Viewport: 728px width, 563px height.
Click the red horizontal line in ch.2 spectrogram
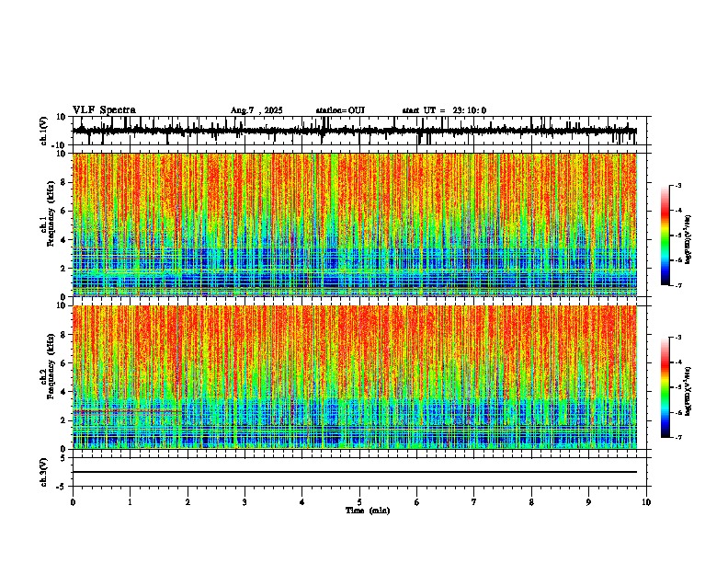[x=127, y=410]
